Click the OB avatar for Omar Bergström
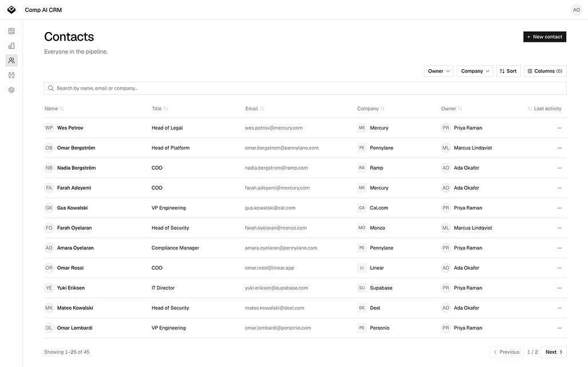This screenshot has height=367, width=588. tap(49, 147)
